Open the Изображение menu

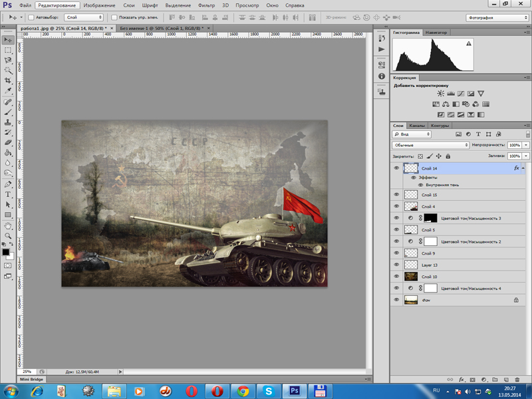pyautogui.click(x=99, y=5)
